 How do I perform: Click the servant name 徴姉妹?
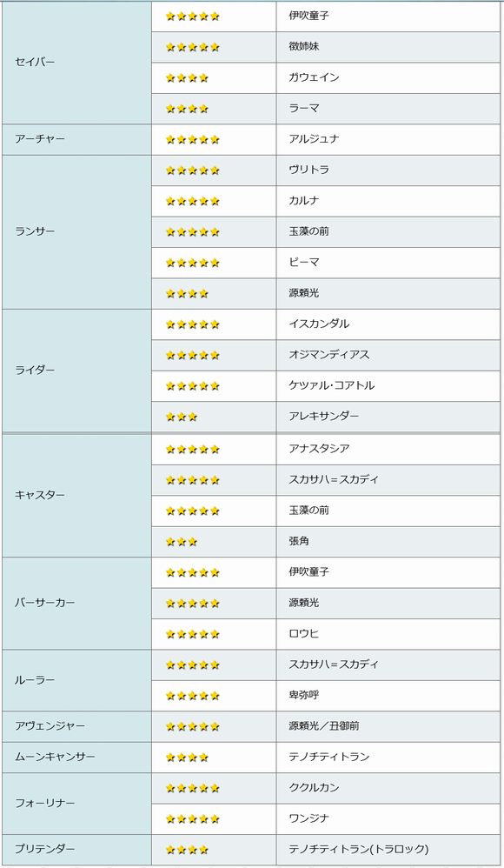[x=304, y=46]
